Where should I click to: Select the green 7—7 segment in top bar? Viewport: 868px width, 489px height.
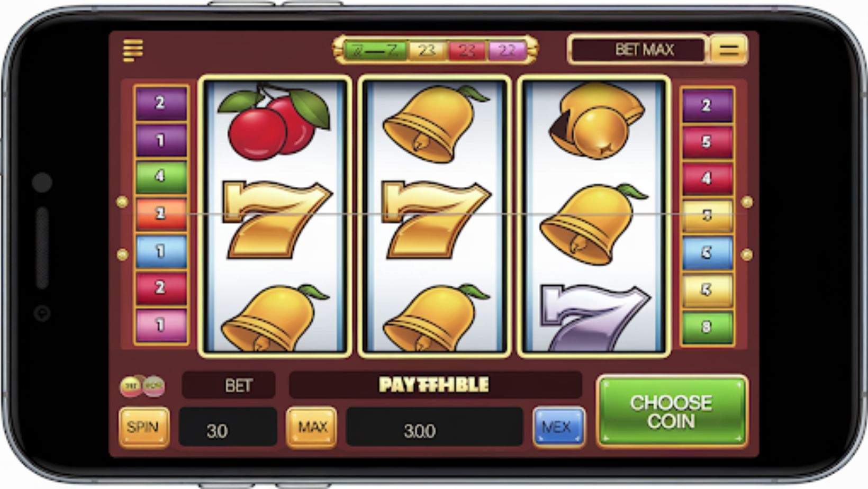click(375, 50)
